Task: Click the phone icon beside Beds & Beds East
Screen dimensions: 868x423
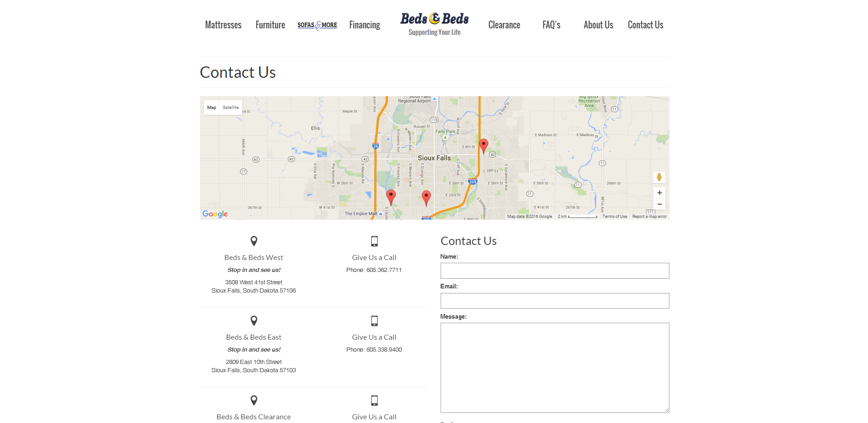Action: 374,321
